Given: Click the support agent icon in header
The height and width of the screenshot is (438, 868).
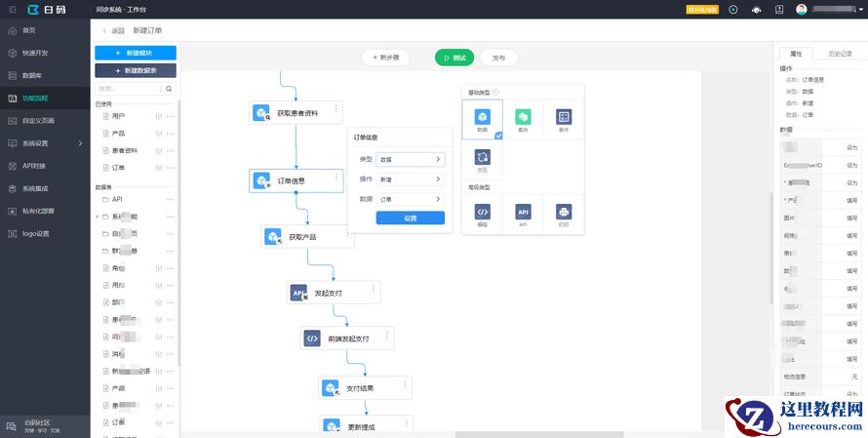Looking at the screenshot, I should 757,10.
